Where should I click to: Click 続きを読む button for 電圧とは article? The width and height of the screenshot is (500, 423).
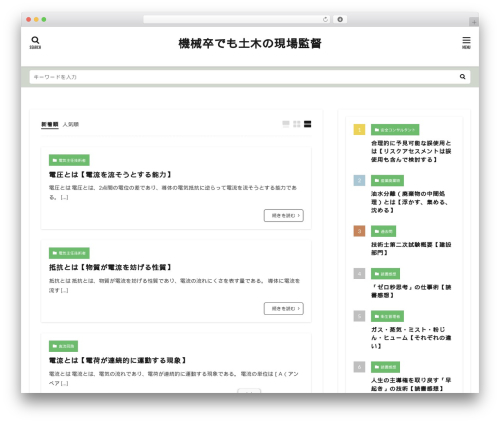(x=284, y=215)
